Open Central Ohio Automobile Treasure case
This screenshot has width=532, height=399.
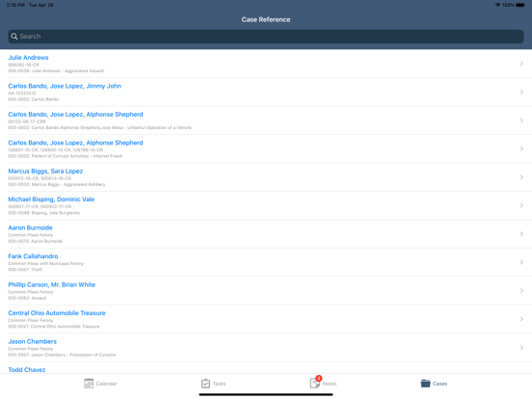[x=57, y=313]
